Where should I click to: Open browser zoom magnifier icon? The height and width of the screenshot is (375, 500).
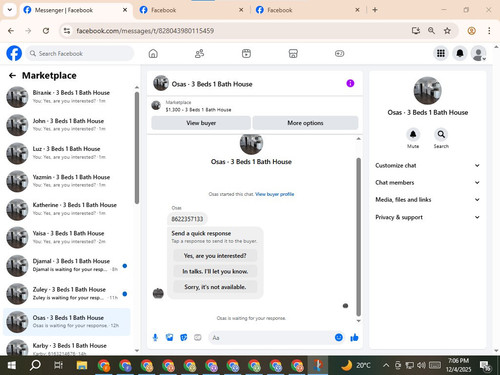(x=431, y=31)
